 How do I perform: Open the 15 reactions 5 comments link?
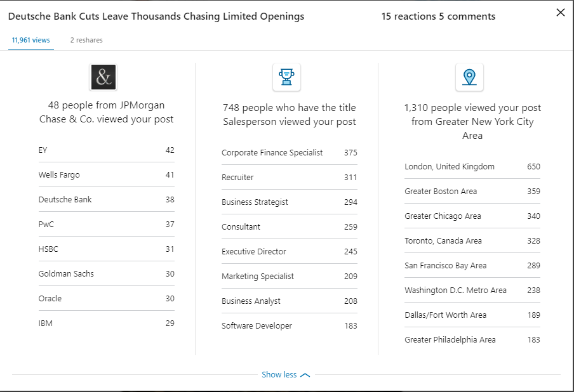pos(438,16)
